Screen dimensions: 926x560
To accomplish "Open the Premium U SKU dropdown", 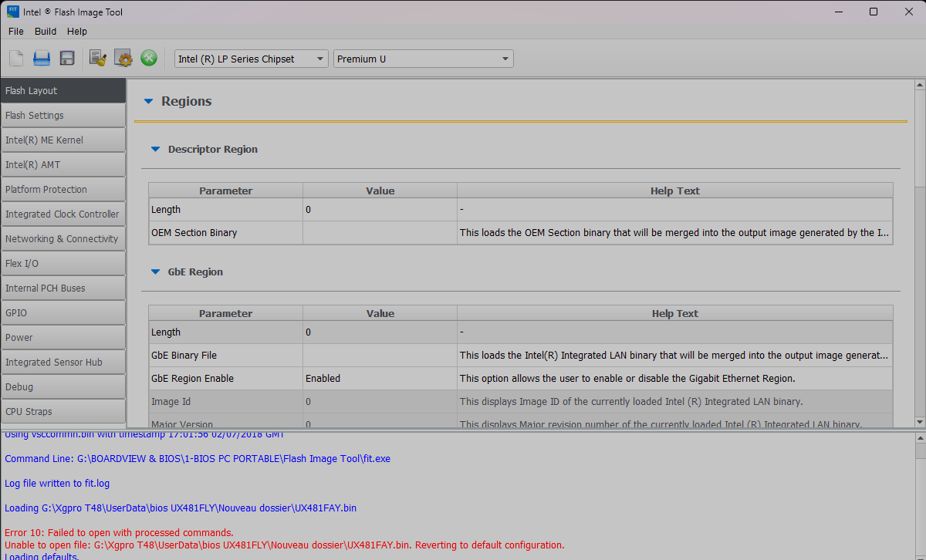I will pos(423,59).
